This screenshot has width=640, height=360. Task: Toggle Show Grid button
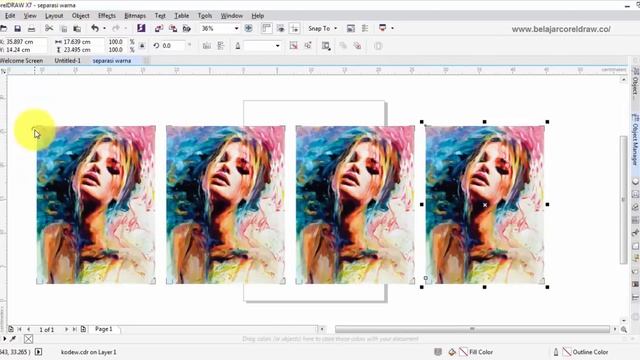[x=280, y=28]
